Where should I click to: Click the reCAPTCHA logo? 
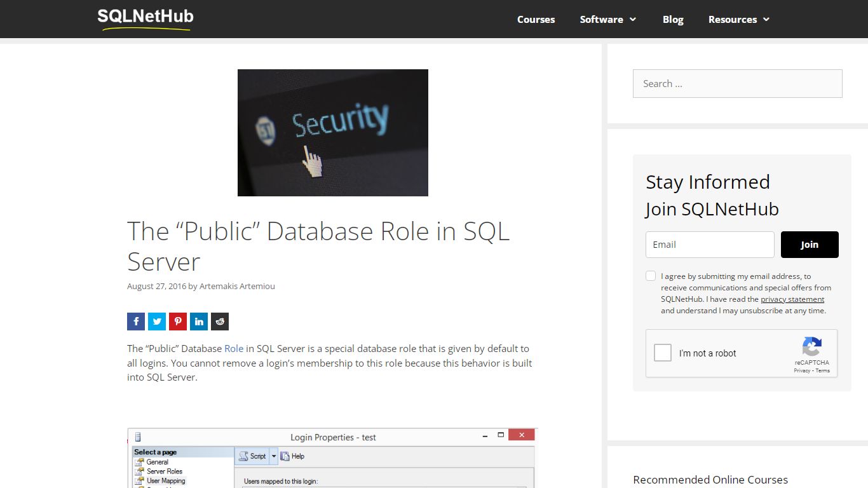point(812,347)
